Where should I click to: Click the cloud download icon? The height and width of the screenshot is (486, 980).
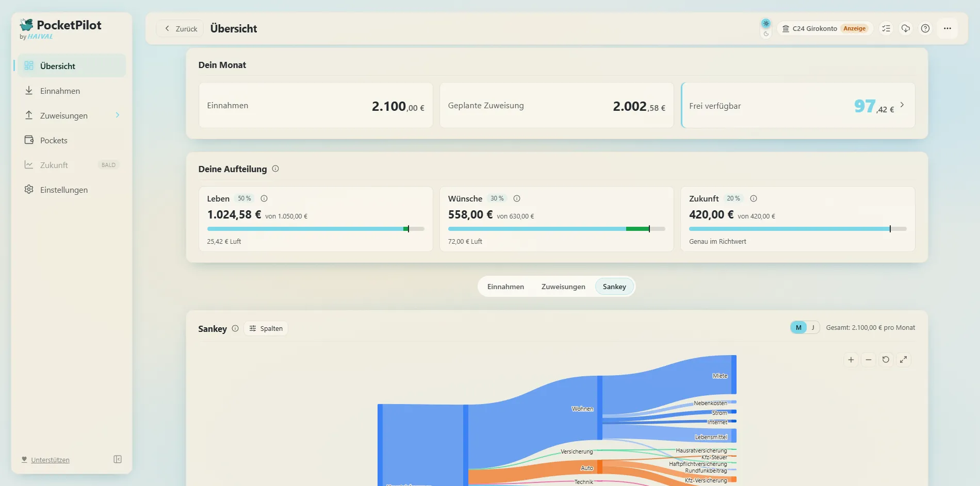(906, 28)
